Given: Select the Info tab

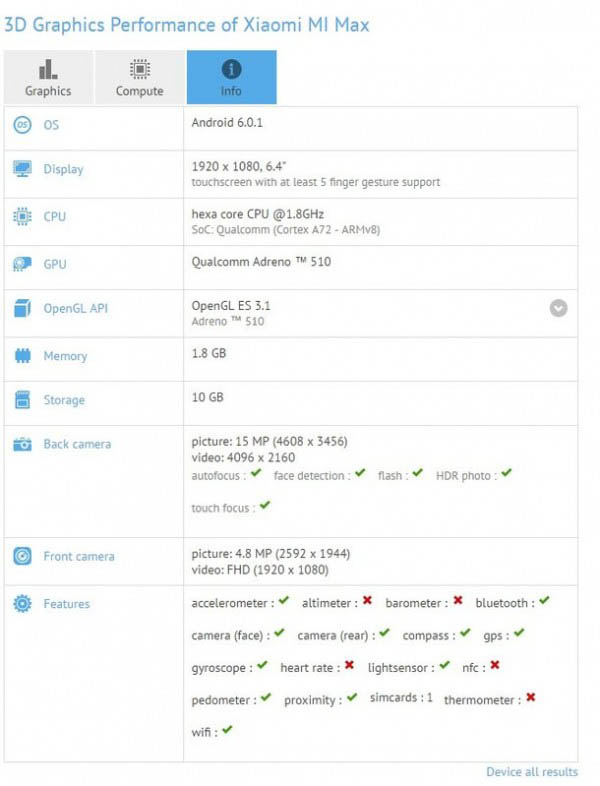Looking at the screenshot, I should point(231,78).
